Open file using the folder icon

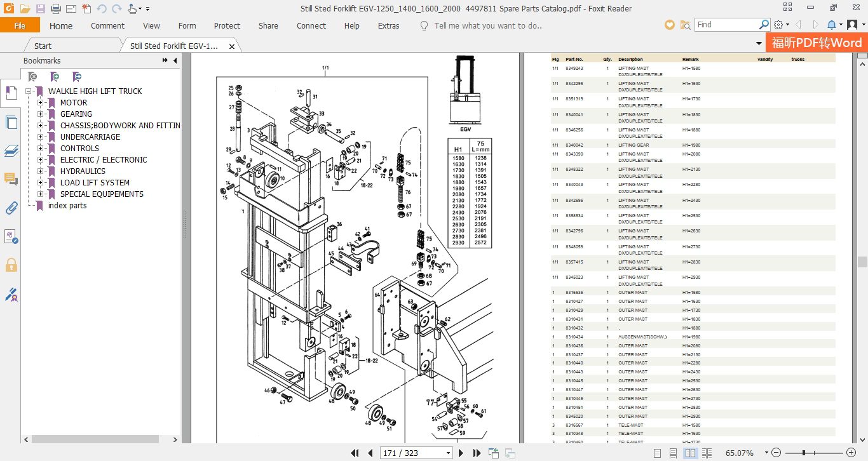tap(24, 9)
